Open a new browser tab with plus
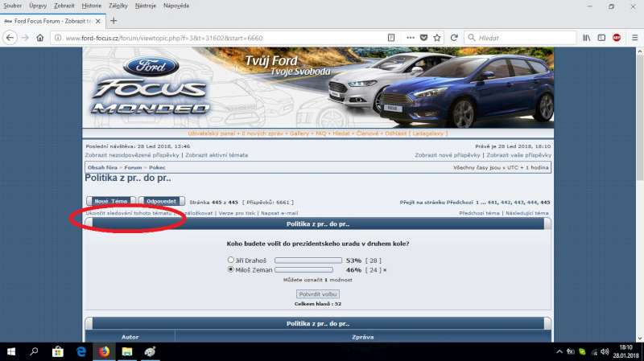 tap(114, 20)
